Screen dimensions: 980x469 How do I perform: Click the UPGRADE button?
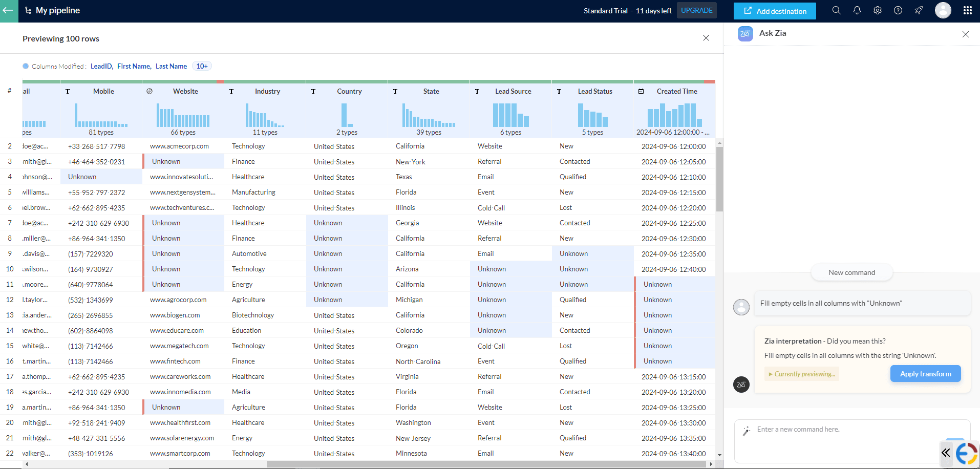(x=696, y=10)
